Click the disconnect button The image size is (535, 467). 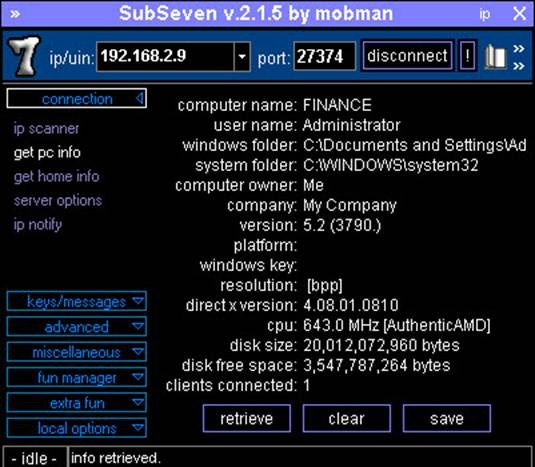pos(407,56)
